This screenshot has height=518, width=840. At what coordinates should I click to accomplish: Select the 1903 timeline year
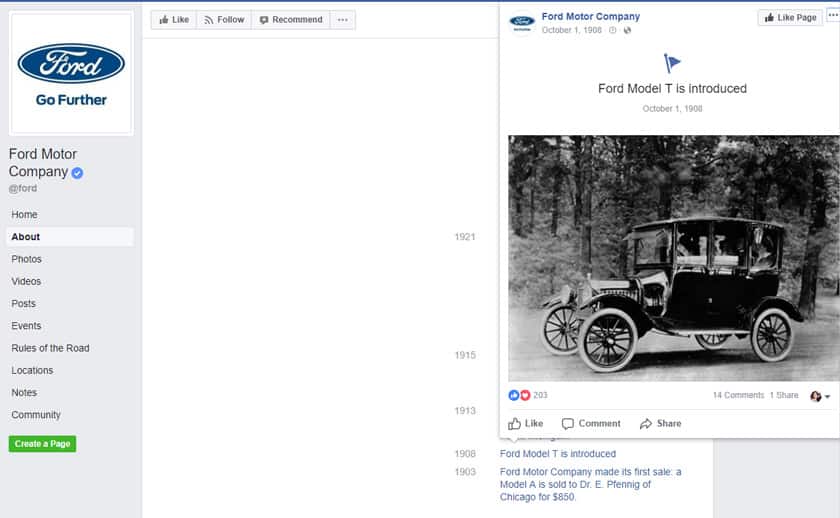point(464,472)
